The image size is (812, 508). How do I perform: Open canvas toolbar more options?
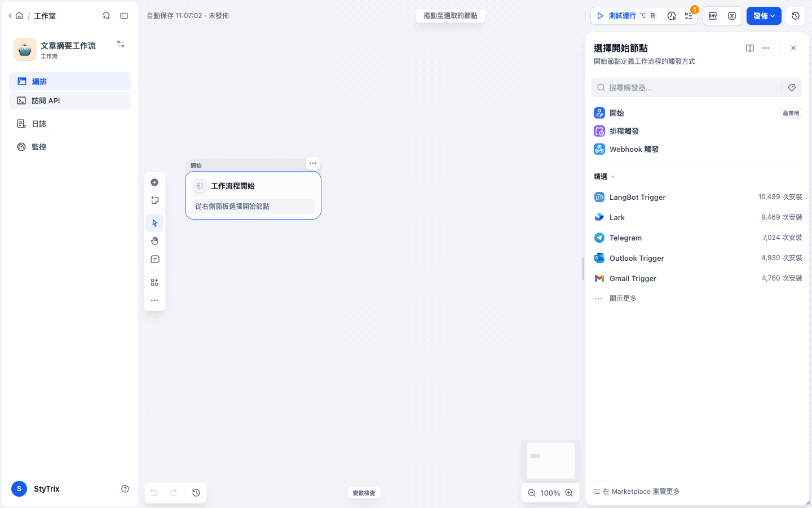[x=155, y=300]
